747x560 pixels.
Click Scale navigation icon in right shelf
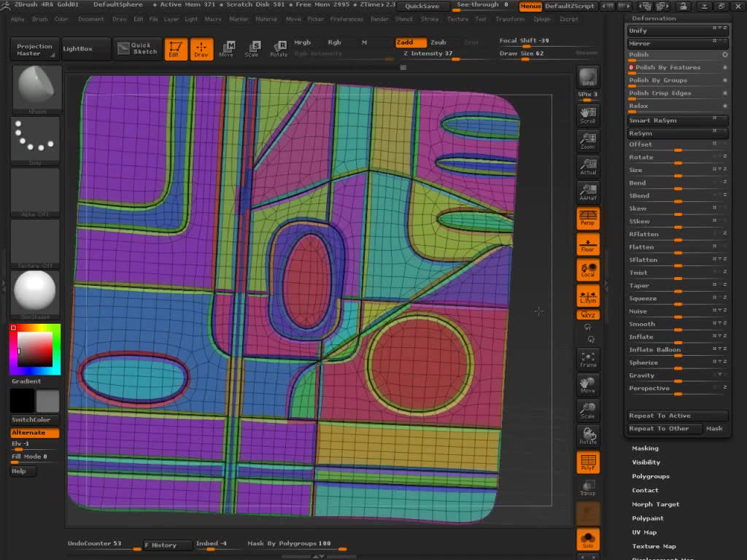pos(588,411)
